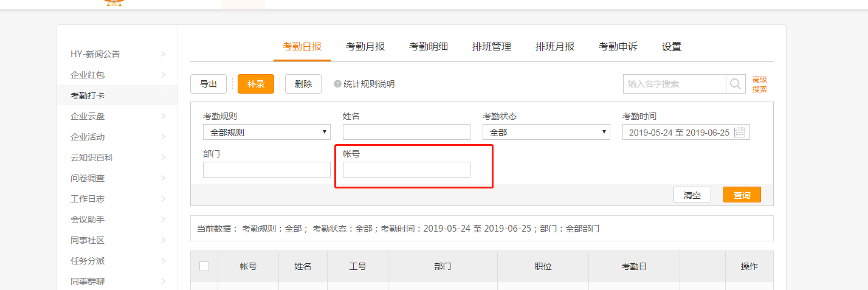Click the 考勤时间 date range field
The image size is (868, 290).
pos(686,132)
